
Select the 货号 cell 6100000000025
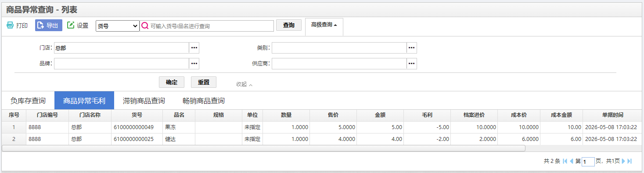coord(137,139)
